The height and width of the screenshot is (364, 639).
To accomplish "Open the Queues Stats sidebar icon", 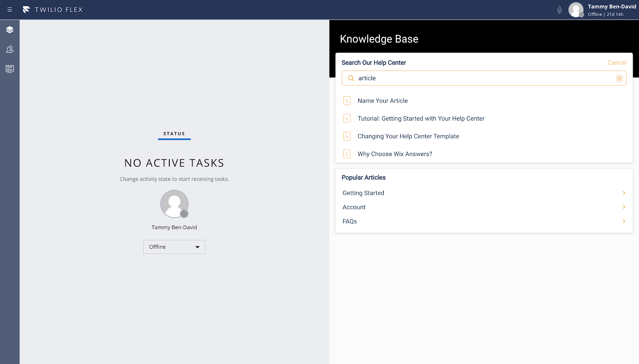I will pos(10,69).
